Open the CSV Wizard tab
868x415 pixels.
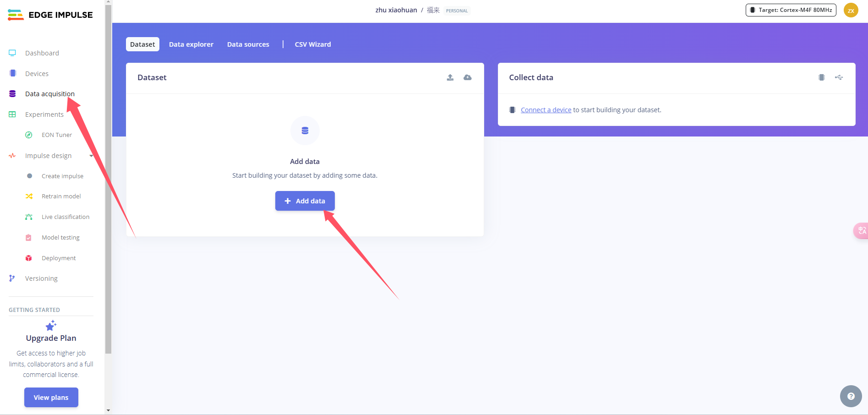(x=312, y=44)
